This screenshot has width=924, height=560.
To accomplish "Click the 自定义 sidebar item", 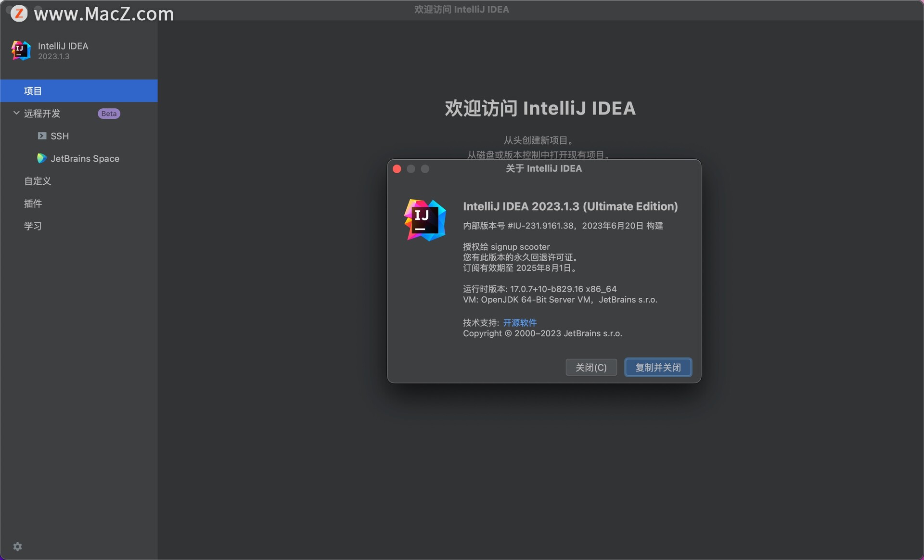I will pos(37,181).
